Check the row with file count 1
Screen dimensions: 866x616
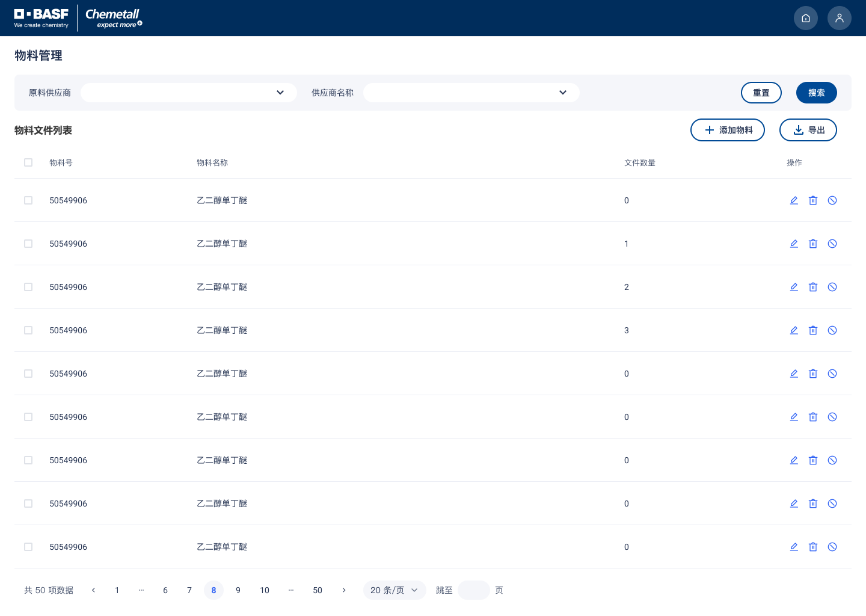point(28,244)
